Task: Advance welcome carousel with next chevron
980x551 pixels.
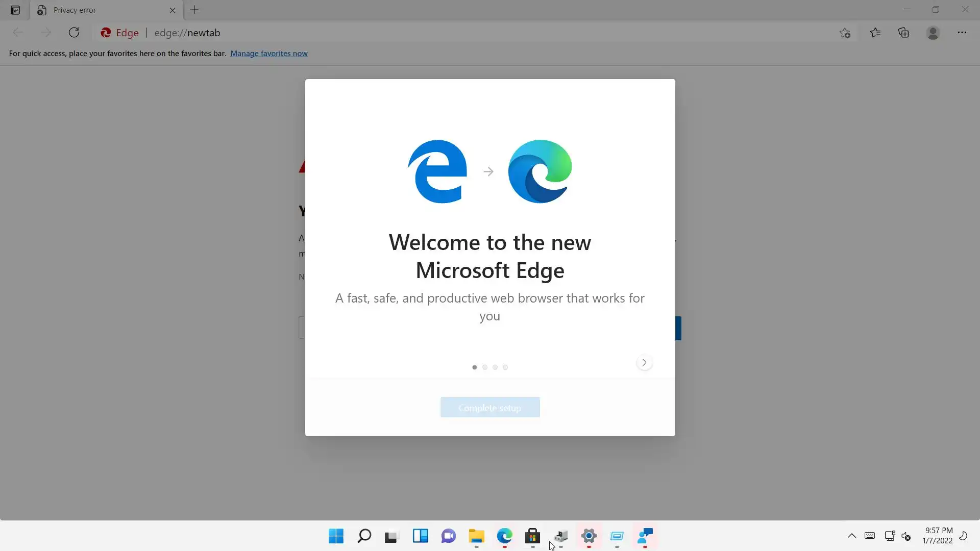Action: (x=644, y=363)
